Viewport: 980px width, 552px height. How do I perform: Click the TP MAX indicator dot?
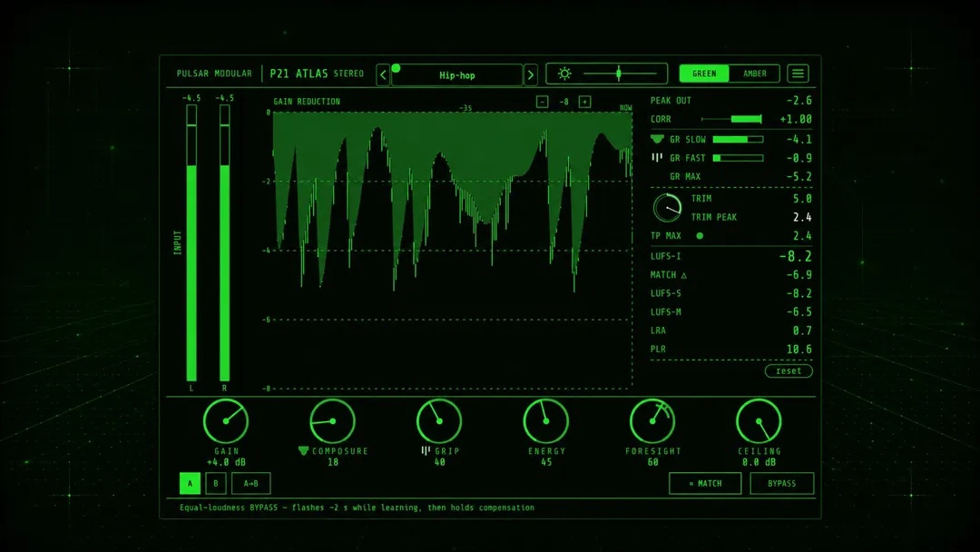[700, 236]
